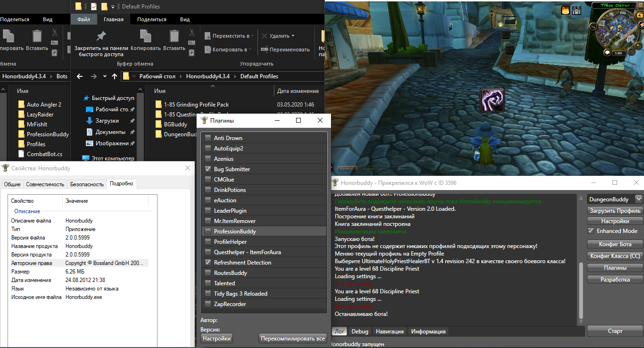Click the properties checkmark icon in title bar

pyautogui.click(x=93, y=7)
